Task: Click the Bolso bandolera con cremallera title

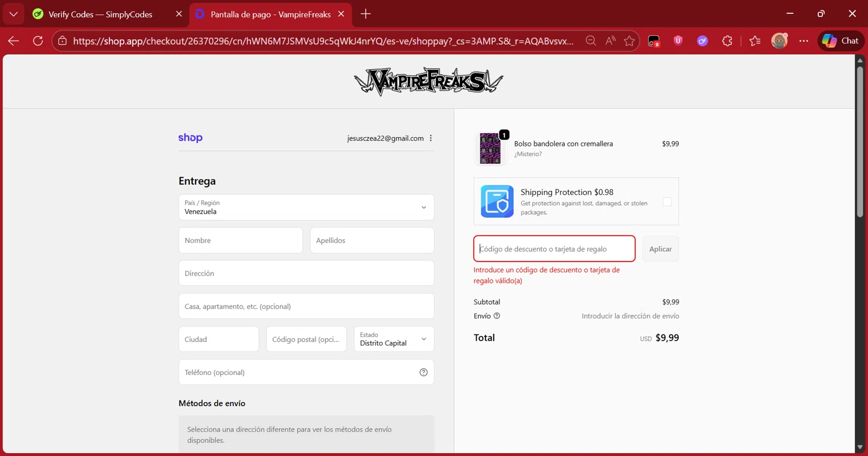Action: [x=564, y=144]
